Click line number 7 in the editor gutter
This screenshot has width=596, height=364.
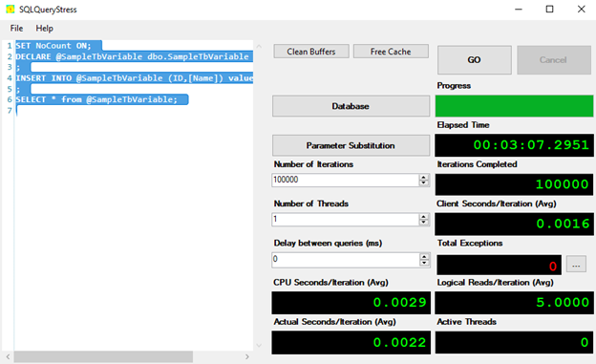(10, 111)
